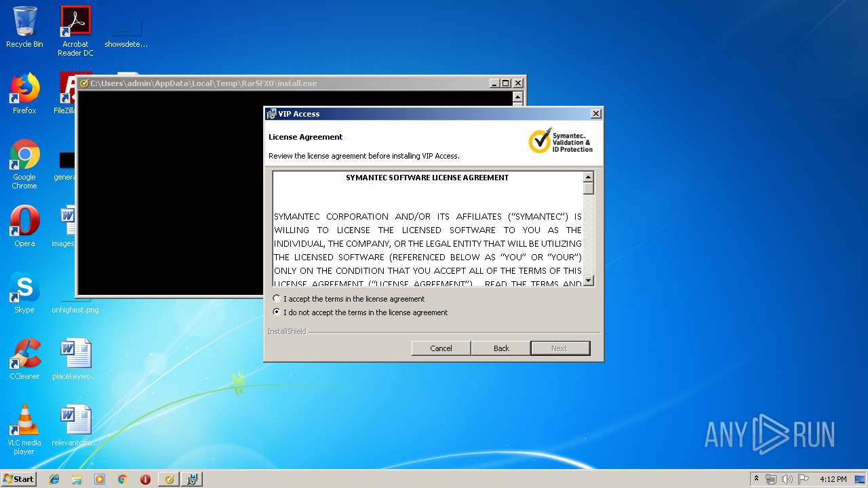
Task: Click the license scrollbar up arrow
Action: [x=589, y=177]
